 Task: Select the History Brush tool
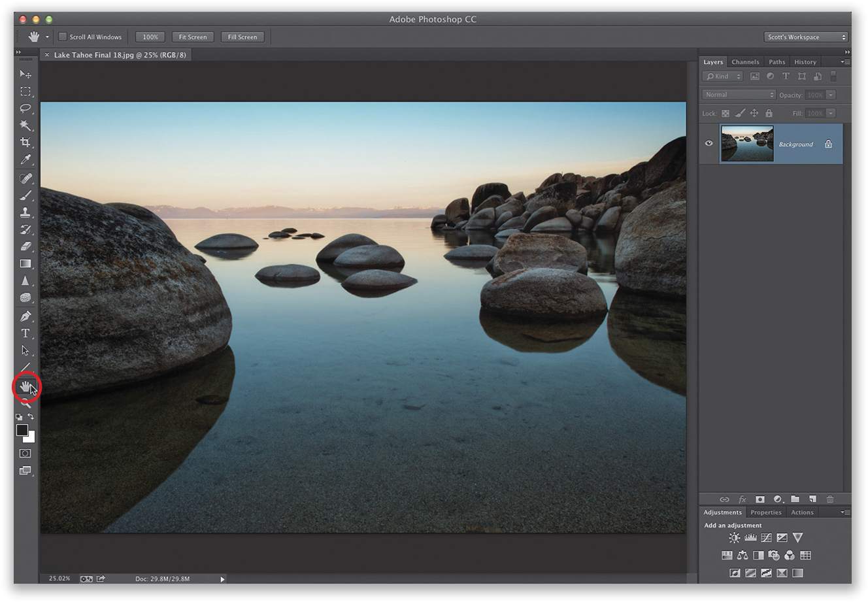point(25,229)
